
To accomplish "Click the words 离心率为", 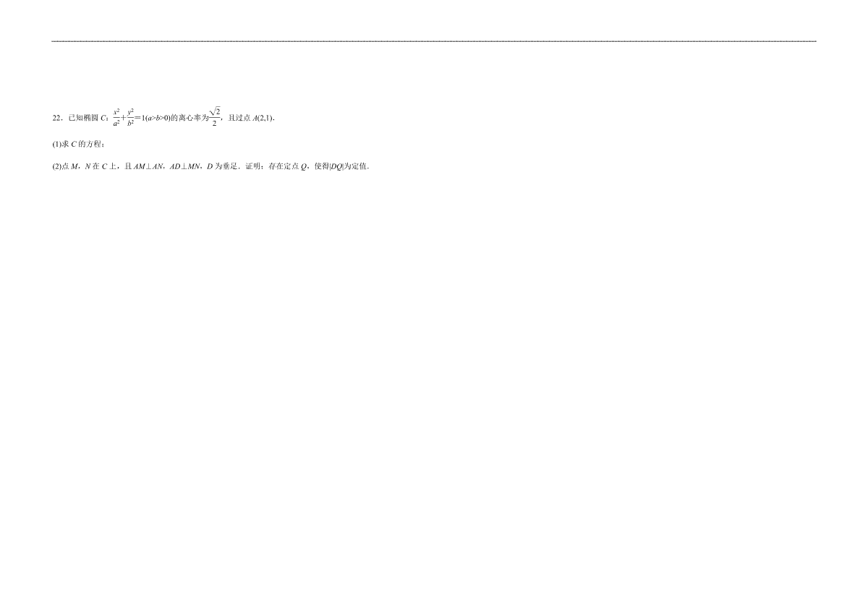I will pyautogui.click(x=189, y=118).
